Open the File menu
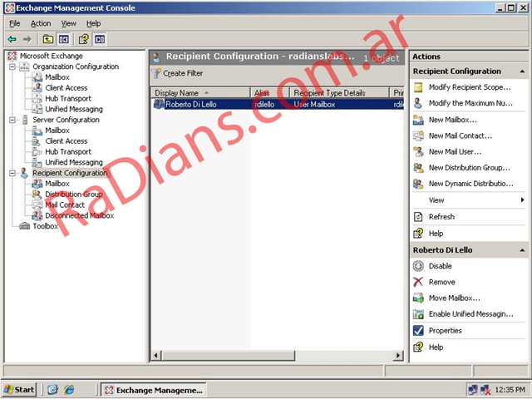 [15, 23]
